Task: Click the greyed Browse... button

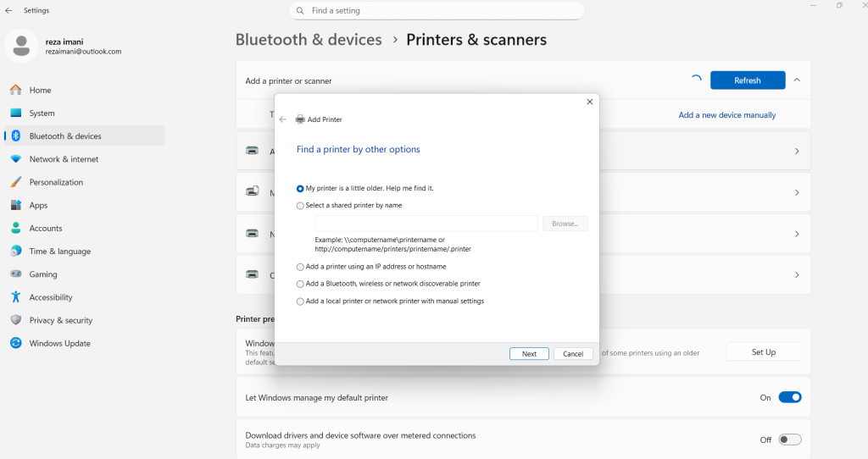Action: click(565, 224)
